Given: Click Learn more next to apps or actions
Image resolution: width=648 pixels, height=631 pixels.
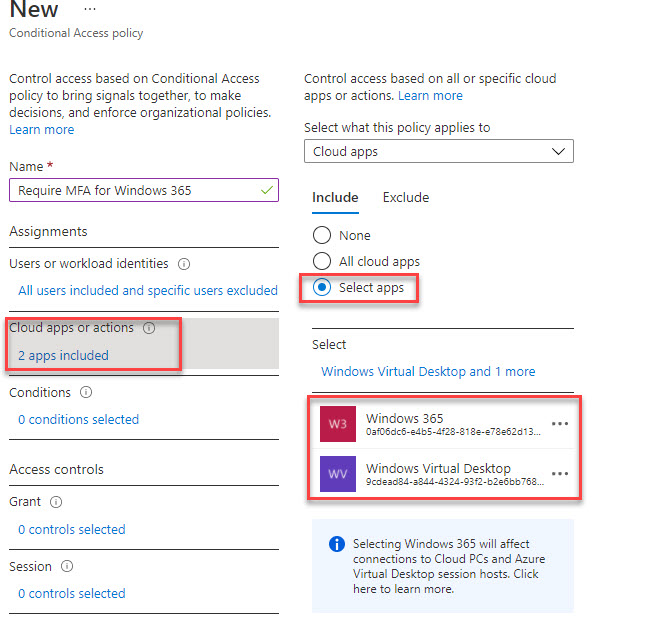Looking at the screenshot, I should (x=430, y=95).
